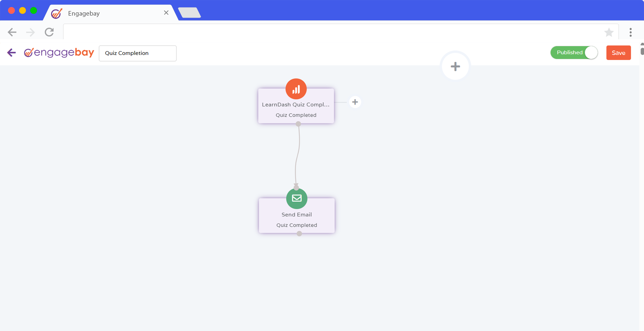
Task: Open the EngageBay logo home link
Action: (59, 53)
